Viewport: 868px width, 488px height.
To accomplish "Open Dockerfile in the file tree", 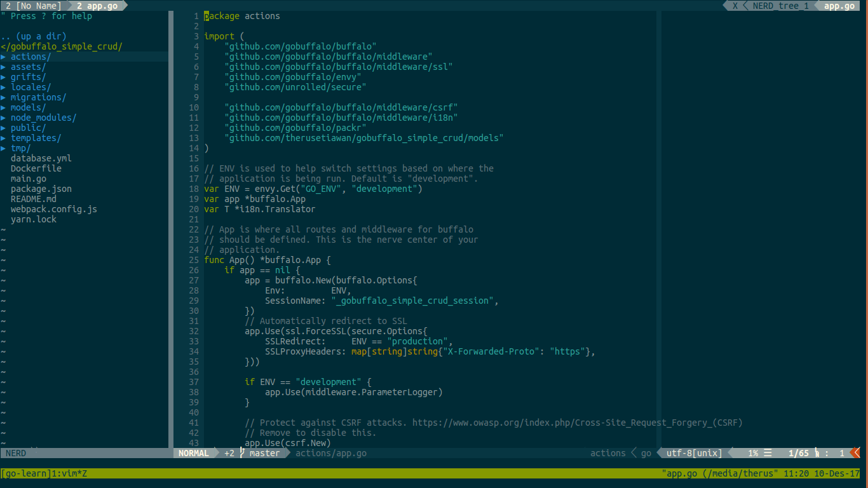I will point(36,168).
